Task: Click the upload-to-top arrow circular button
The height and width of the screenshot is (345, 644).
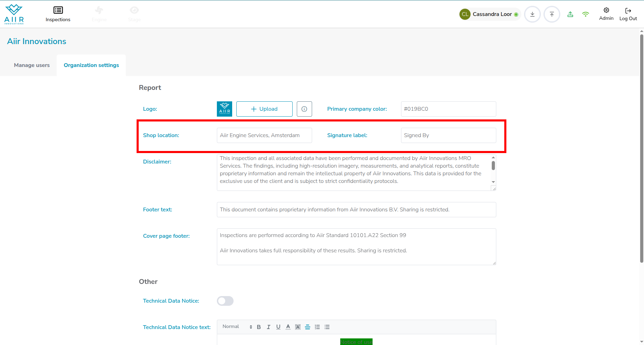Action: [x=552, y=14]
